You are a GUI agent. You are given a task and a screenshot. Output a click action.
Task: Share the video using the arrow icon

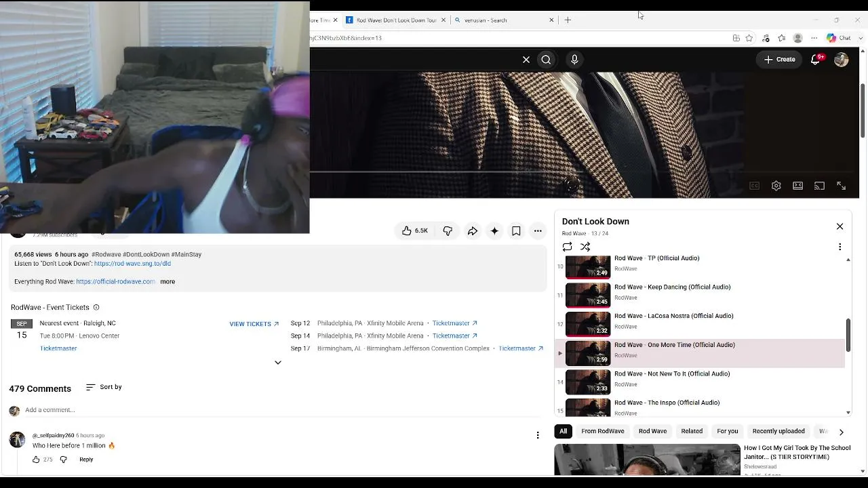point(473,231)
